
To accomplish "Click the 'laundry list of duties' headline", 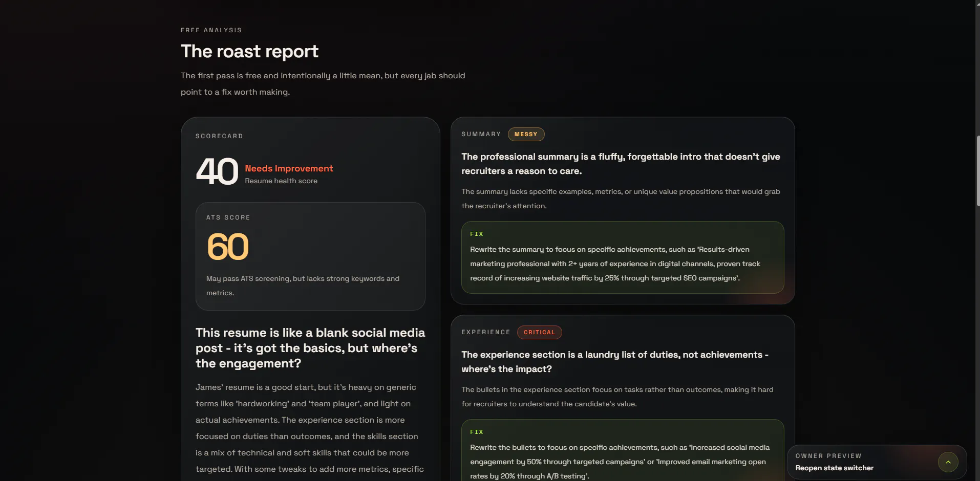I will [615, 362].
